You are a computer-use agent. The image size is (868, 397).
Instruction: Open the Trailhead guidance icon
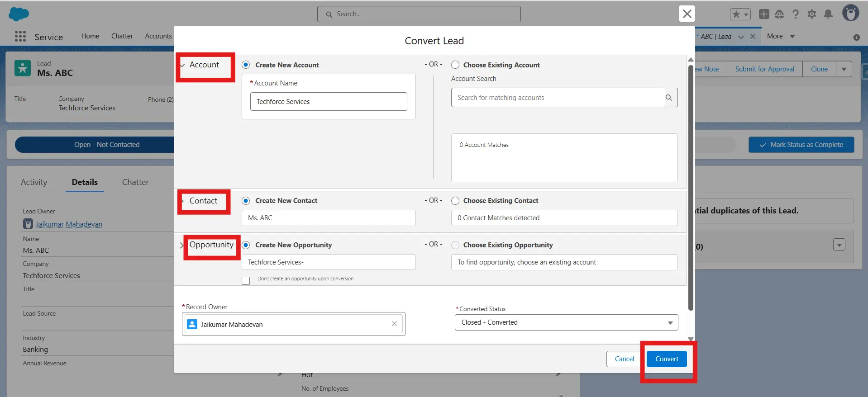point(779,14)
